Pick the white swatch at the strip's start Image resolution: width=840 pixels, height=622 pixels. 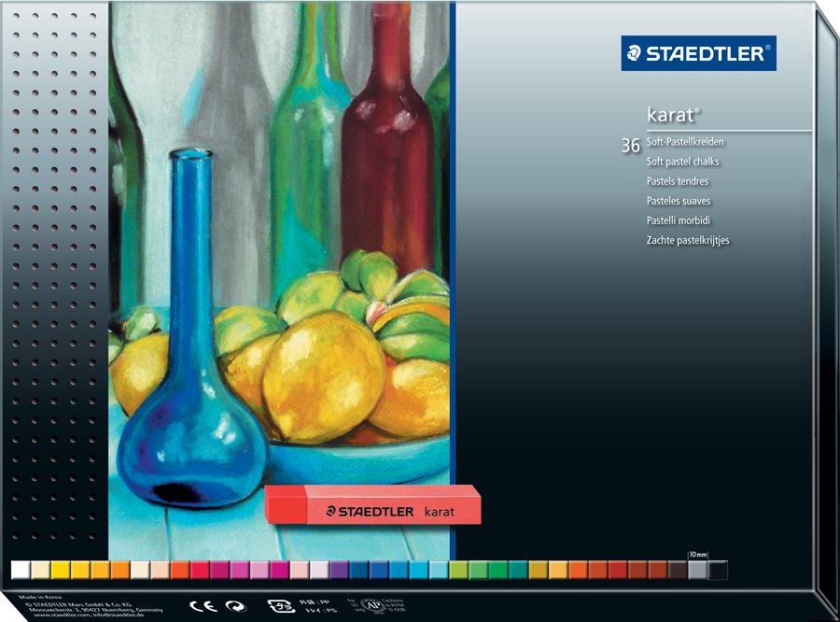coord(20,570)
